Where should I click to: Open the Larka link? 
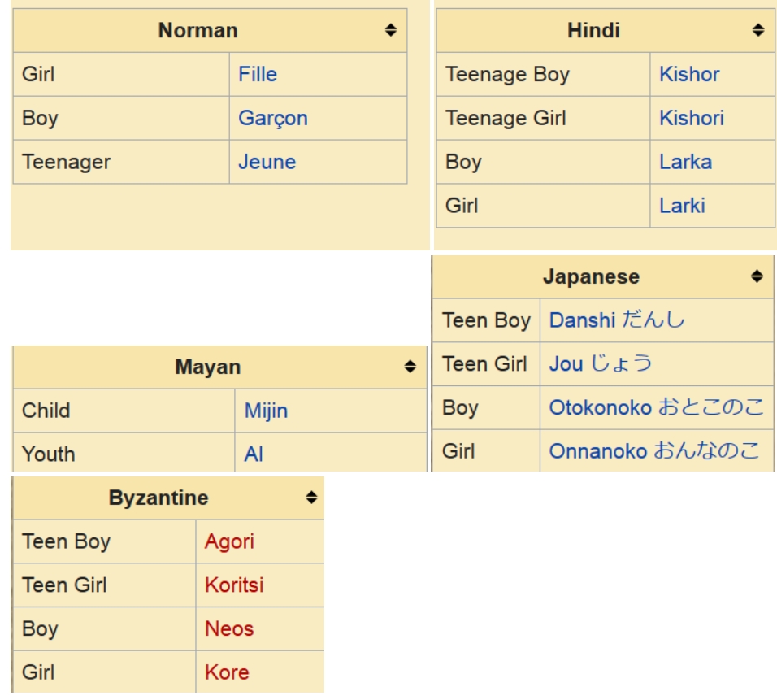pyautogui.click(x=685, y=162)
